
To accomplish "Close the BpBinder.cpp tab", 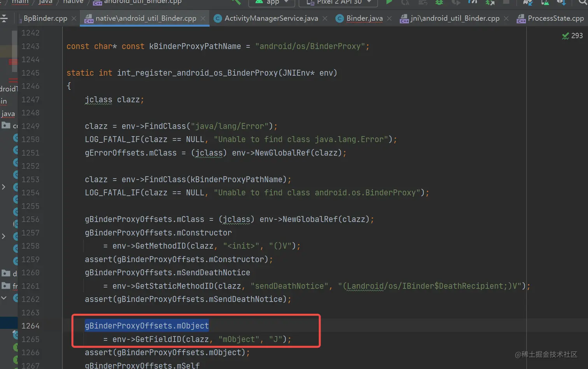I will pos(74,18).
